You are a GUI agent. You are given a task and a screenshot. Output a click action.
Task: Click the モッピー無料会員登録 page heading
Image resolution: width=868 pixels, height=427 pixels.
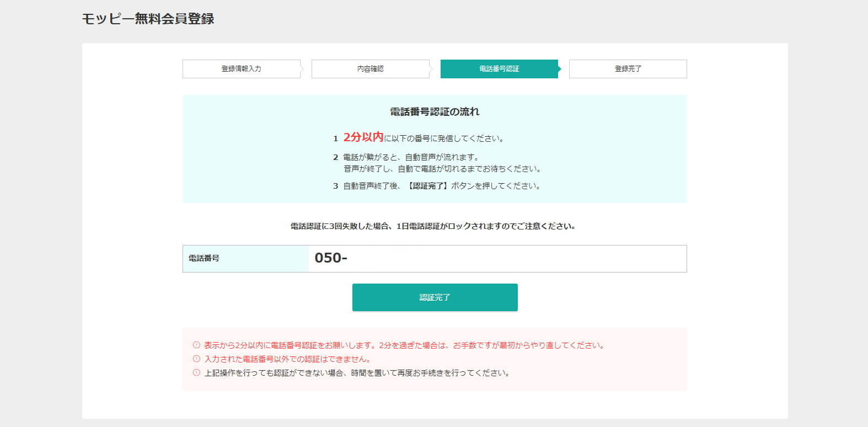coord(148,19)
